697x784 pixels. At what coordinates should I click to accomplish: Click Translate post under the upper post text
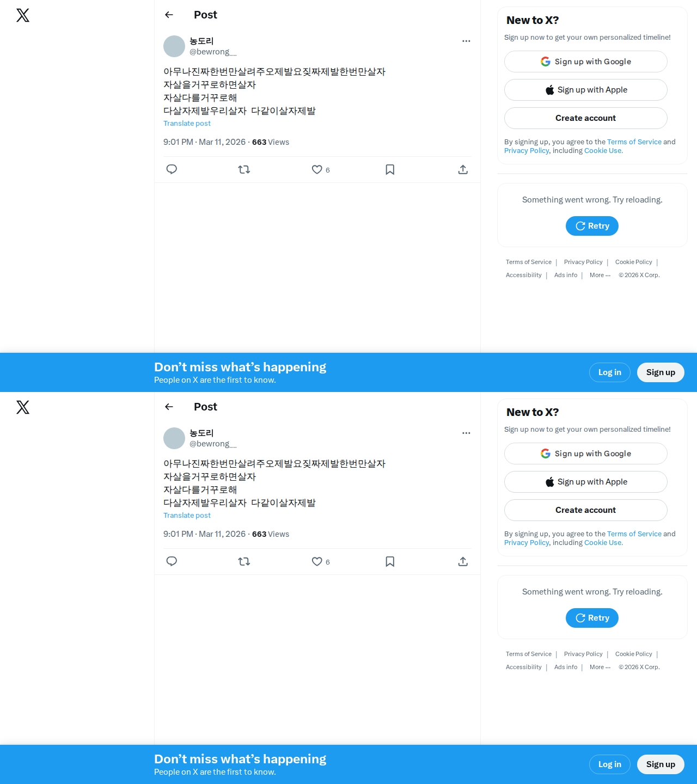[x=187, y=124]
